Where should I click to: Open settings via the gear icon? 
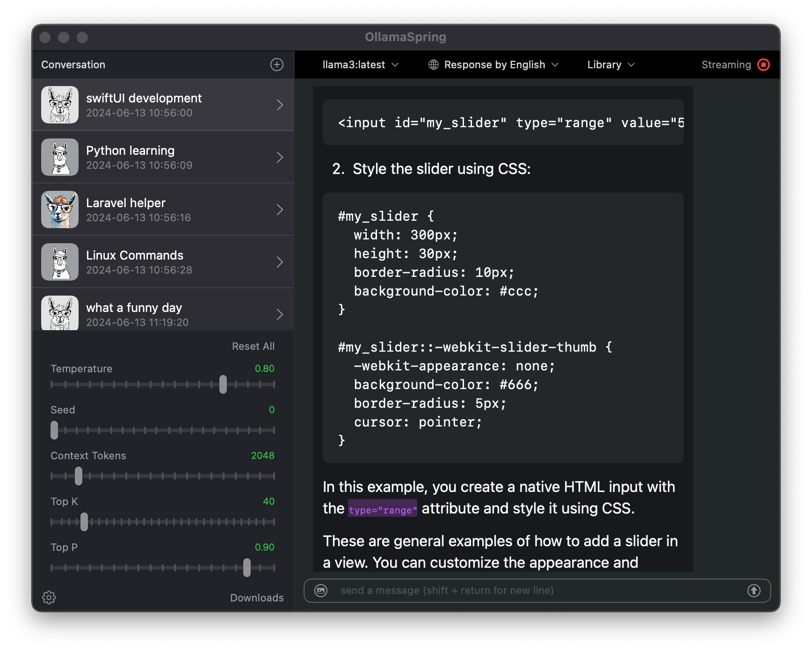49,597
